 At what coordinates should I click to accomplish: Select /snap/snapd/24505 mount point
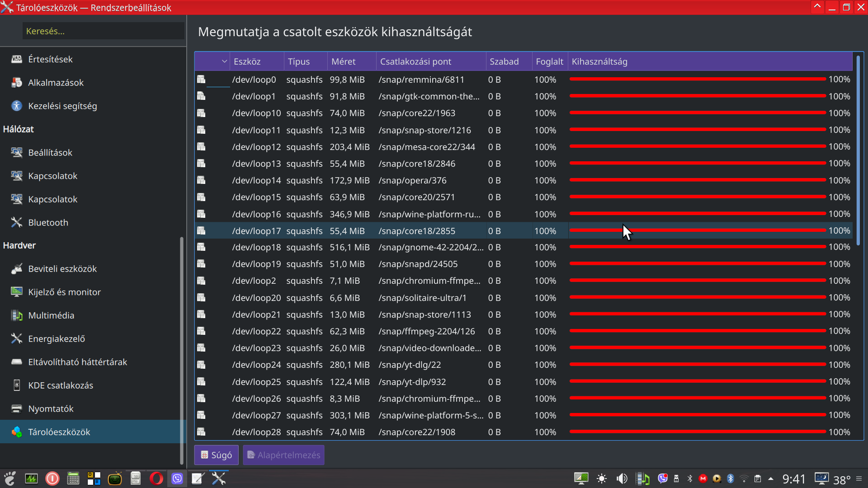coord(418,264)
